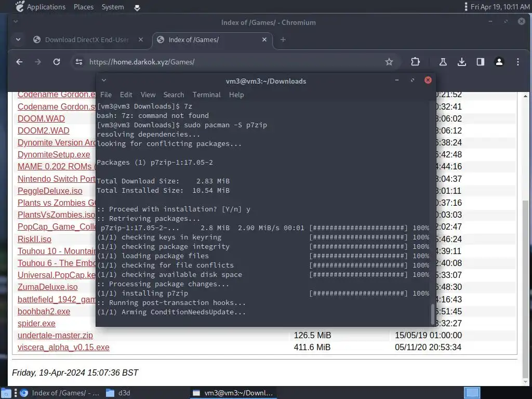532x399 pixels.
Task: Open the PeggleDeluxe.iso link
Action: point(50,191)
